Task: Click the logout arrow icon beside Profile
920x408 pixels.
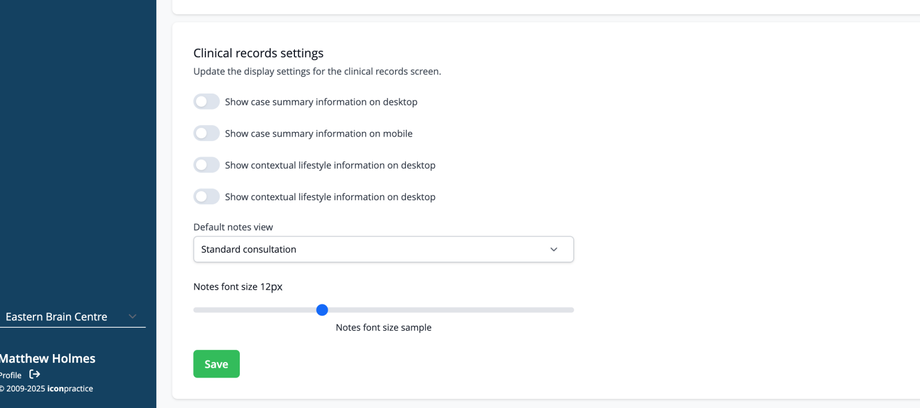Action: click(35, 374)
